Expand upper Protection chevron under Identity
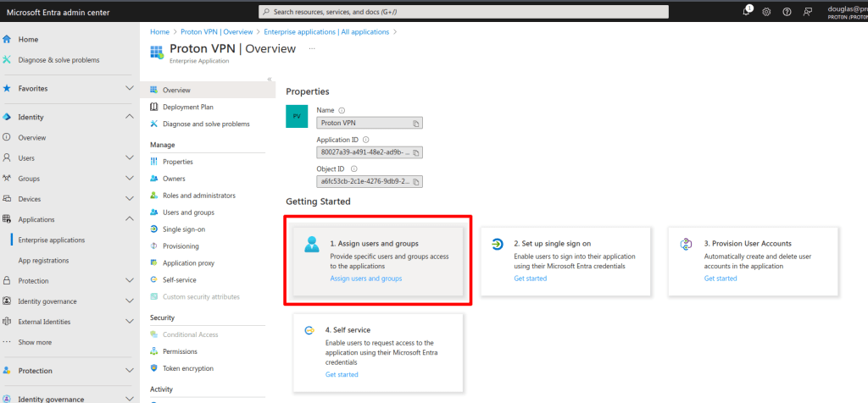The height and width of the screenshot is (403, 868). 130,281
